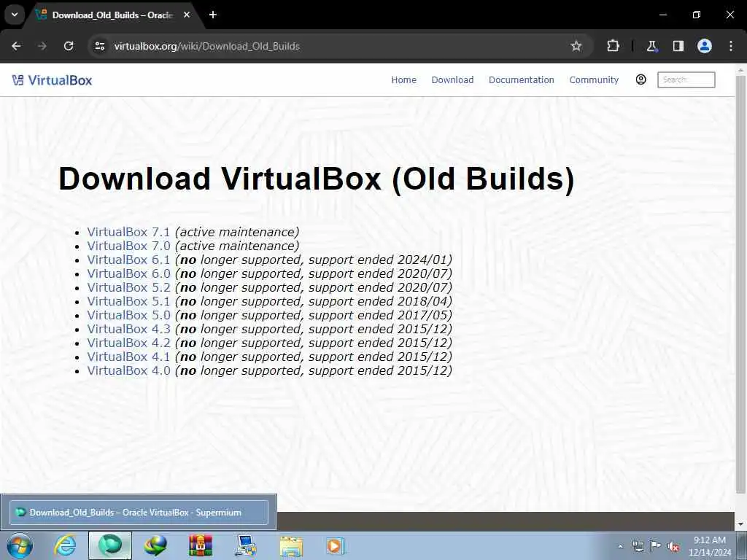747x560 pixels.
Task: Open the VirtualBox 6.1 link
Action: 128,260
